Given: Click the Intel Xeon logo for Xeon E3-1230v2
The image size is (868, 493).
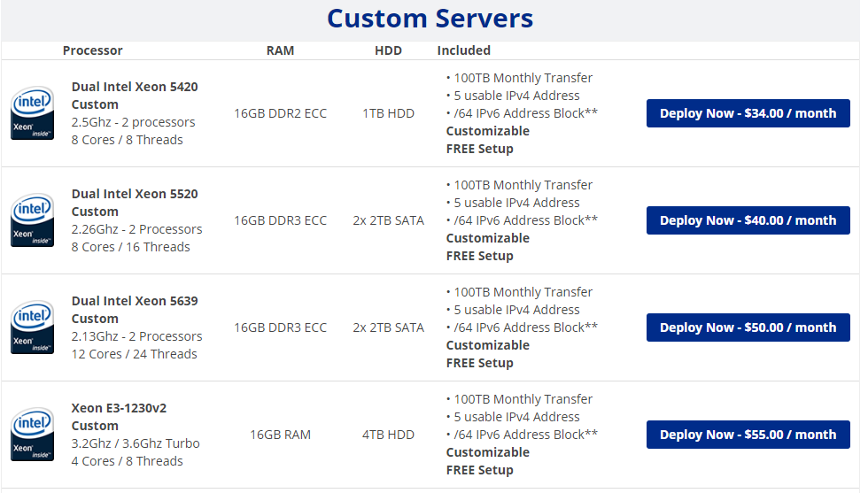Looking at the screenshot, I should pos(32,435).
